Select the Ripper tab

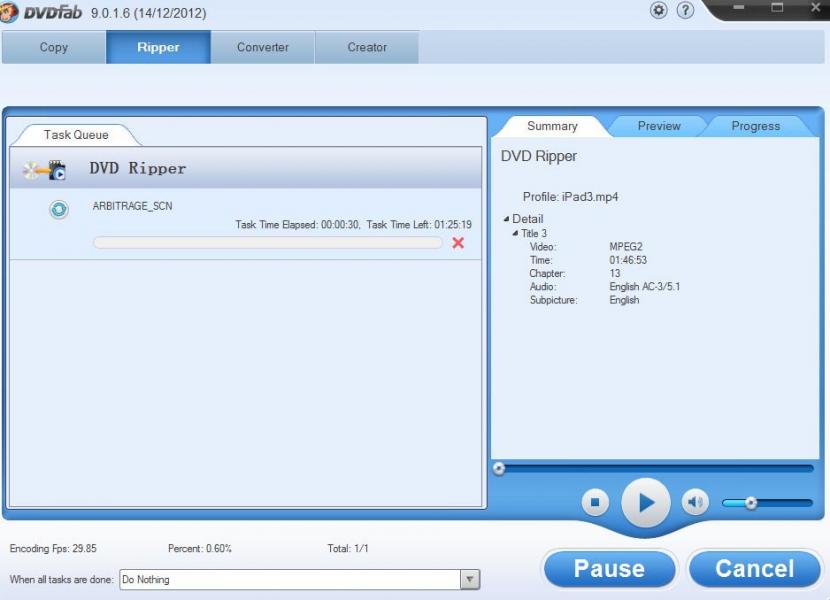(x=158, y=47)
